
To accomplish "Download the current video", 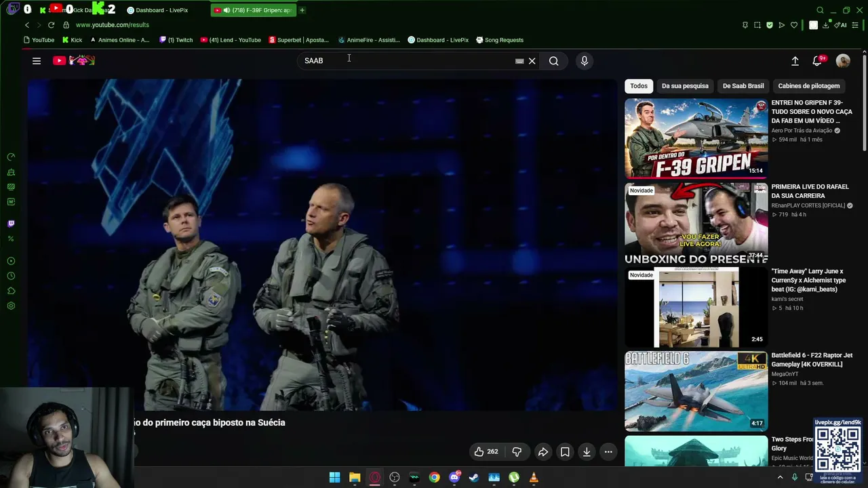I will [587, 452].
